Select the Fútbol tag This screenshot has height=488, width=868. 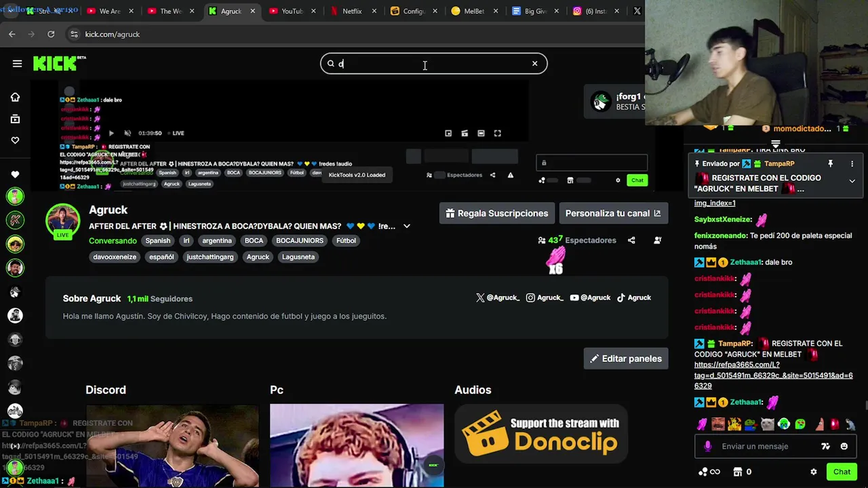[x=346, y=241]
